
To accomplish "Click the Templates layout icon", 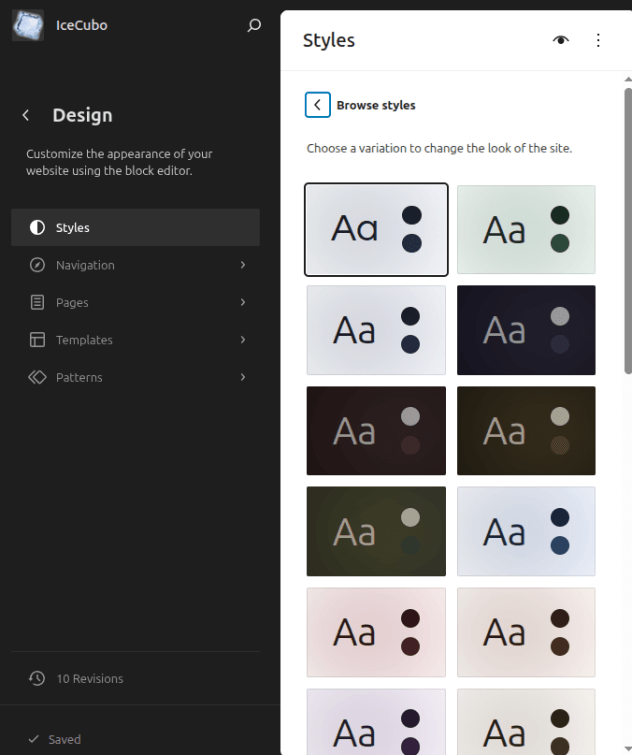I will [37, 339].
